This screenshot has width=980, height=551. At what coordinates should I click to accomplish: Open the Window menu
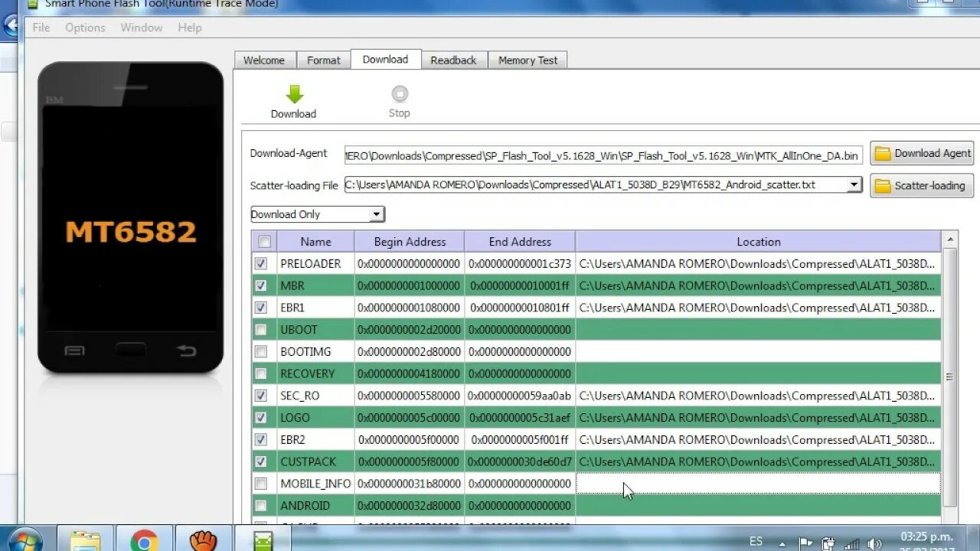pos(142,28)
